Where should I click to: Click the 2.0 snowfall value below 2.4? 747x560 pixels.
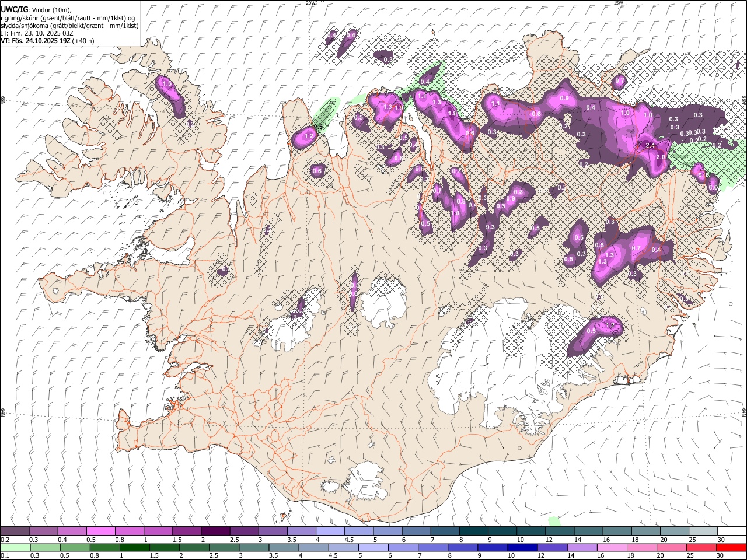point(661,157)
